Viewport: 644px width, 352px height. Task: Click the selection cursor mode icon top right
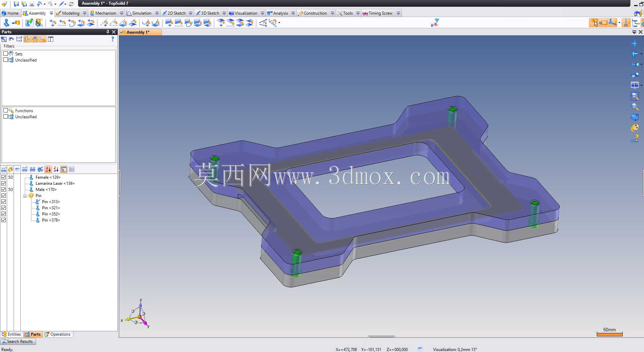pyautogui.click(x=593, y=23)
